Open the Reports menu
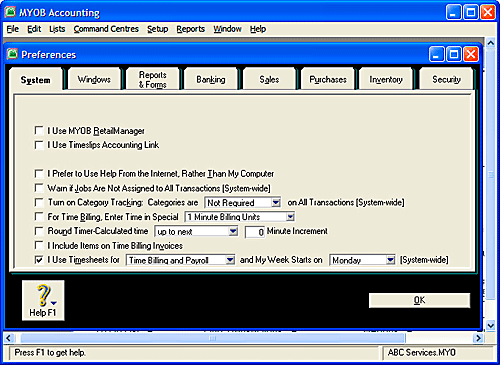The image size is (500, 365). point(191,29)
